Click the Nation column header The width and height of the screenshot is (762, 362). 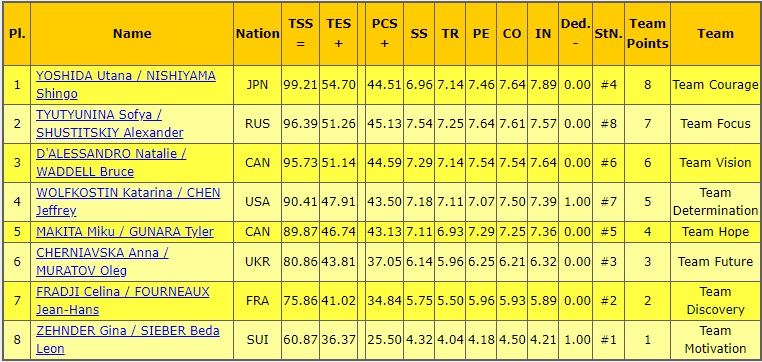258,34
